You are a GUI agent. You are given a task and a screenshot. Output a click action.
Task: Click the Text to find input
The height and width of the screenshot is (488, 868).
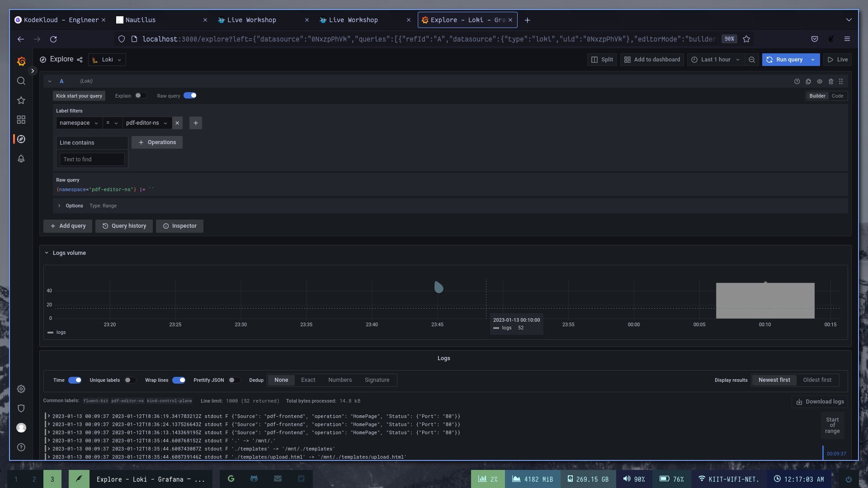[x=92, y=160]
